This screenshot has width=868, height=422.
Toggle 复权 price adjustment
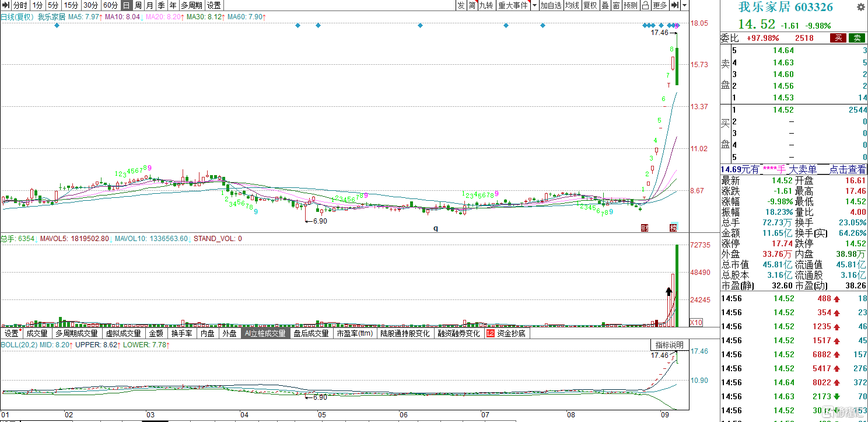click(x=590, y=5)
